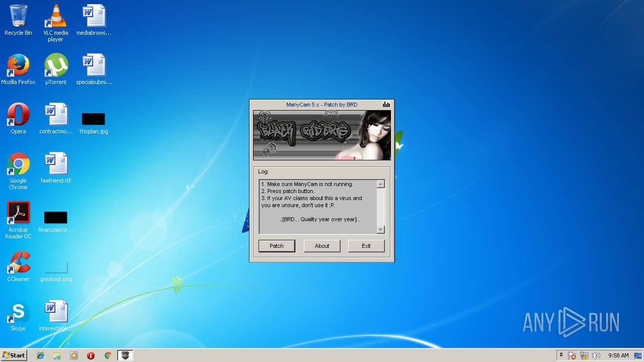Open the Windows Start menu
This screenshot has width=644, height=362.
14,355
